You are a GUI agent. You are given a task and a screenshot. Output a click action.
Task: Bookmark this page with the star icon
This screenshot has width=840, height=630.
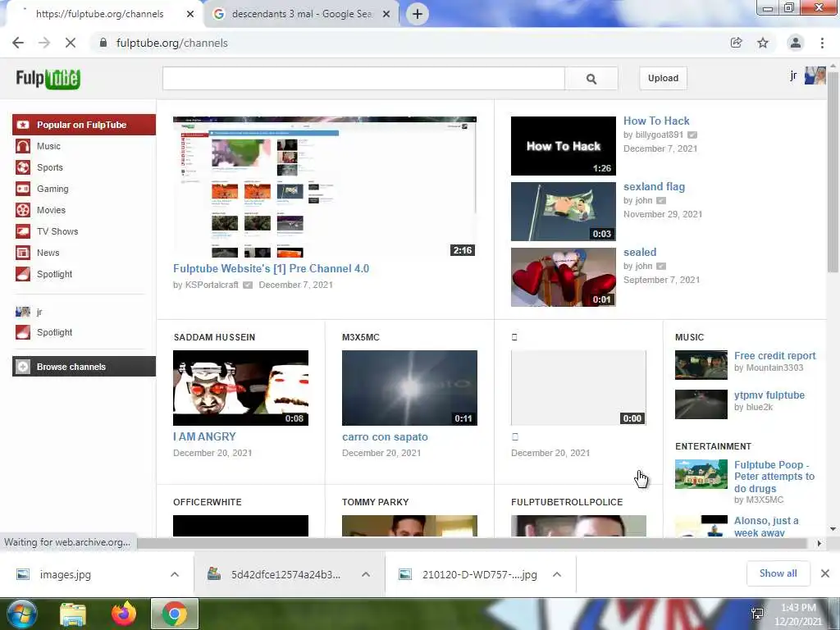point(763,43)
